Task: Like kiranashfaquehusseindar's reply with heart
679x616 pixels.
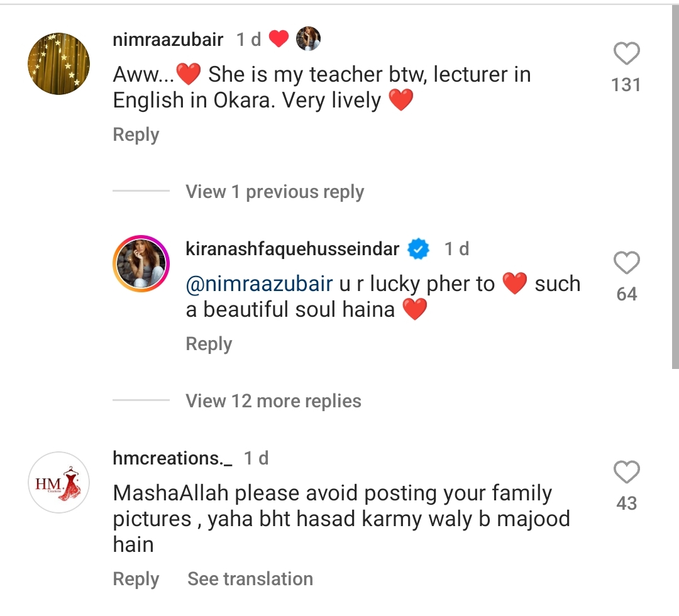Action: pos(626,264)
